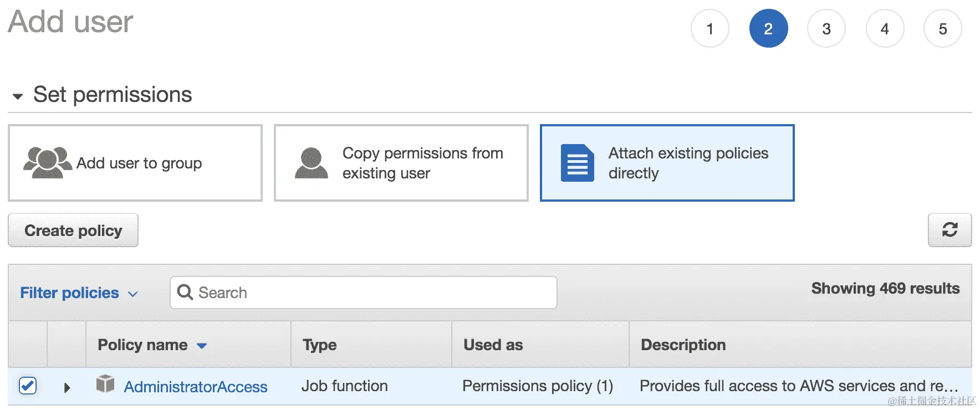Select Add user to group option

coord(135,163)
